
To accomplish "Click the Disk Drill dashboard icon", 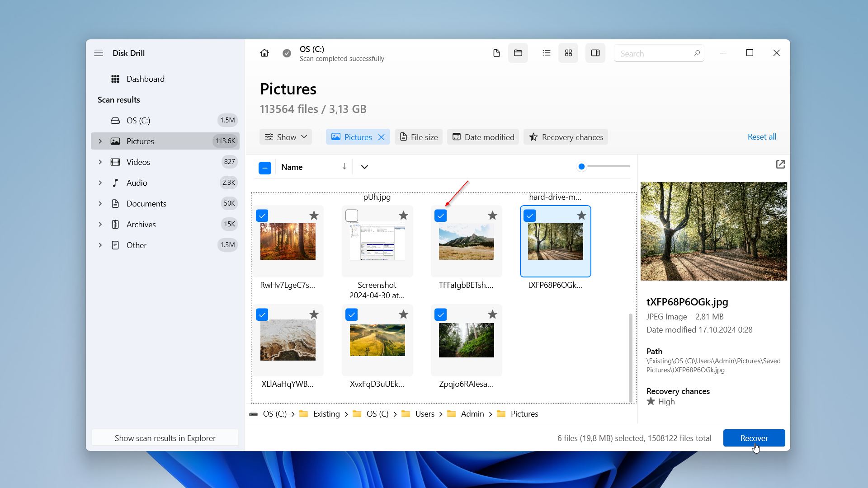I will (x=116, y=78).
